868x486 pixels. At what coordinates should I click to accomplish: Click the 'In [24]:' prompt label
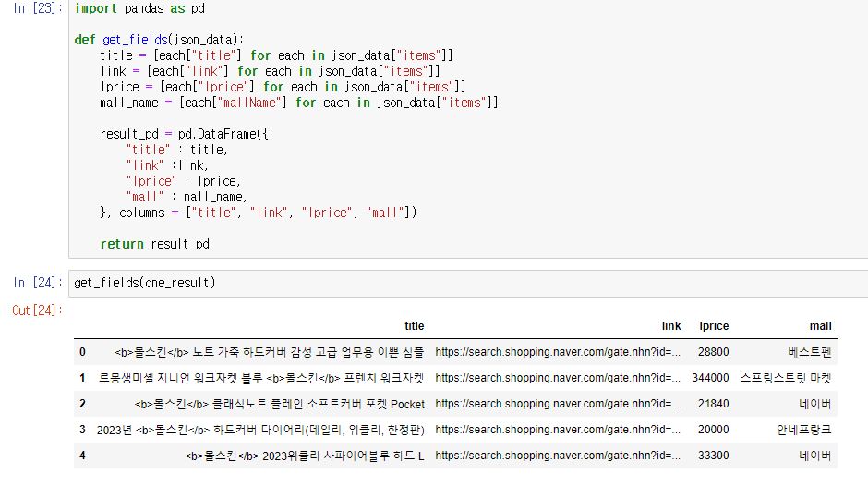[x=38, y=283]
